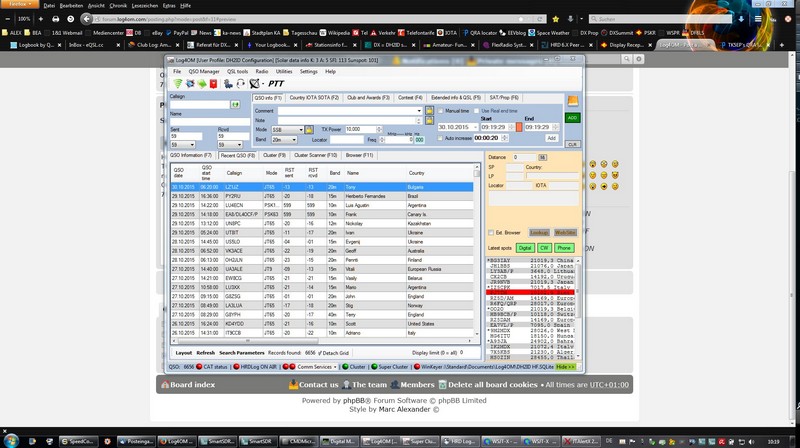Click the small button next to Distance field
Screen dimensions: 800x448
(x=542, y=157)
